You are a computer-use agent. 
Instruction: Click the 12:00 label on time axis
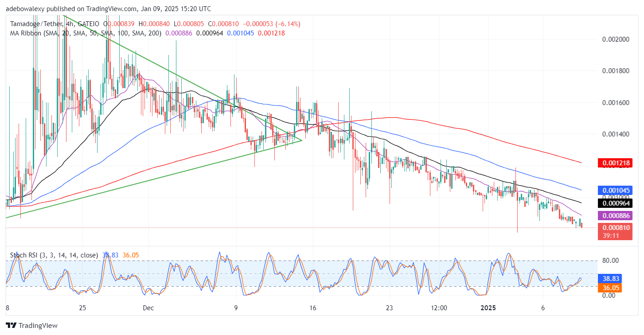tap(440, 307)
